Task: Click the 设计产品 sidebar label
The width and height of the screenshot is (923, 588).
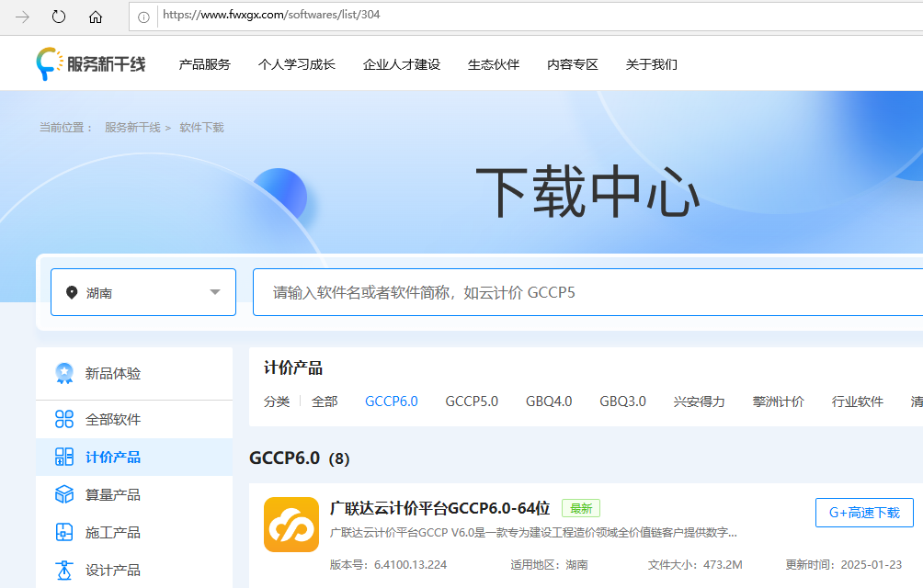Action: pyautogui.click(x=113, y=570)
